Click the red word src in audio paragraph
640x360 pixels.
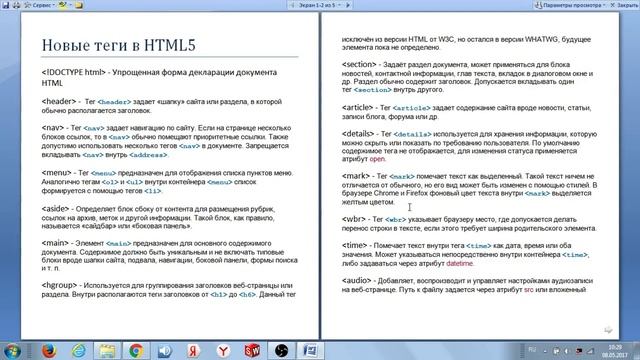click(529, 290)
